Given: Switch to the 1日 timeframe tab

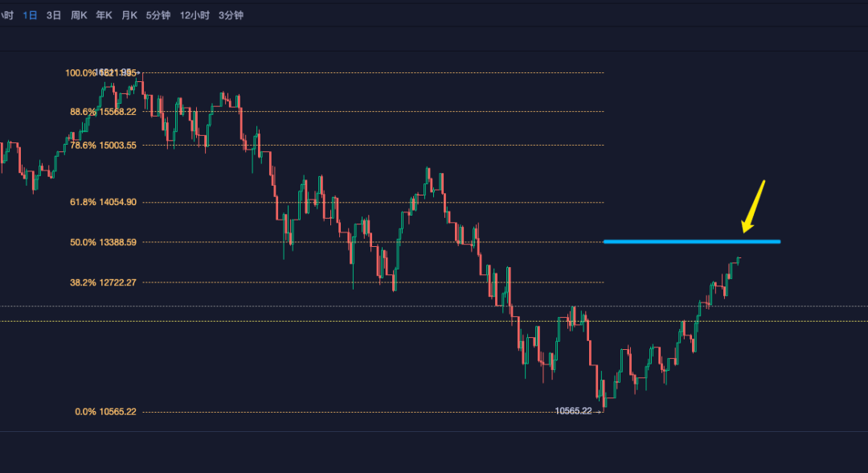Looking at the screenshot, I should click(30, 15).
